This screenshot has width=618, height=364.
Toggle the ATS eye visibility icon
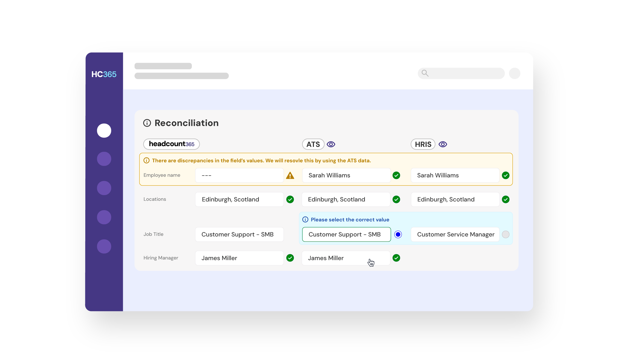point(331,144)
